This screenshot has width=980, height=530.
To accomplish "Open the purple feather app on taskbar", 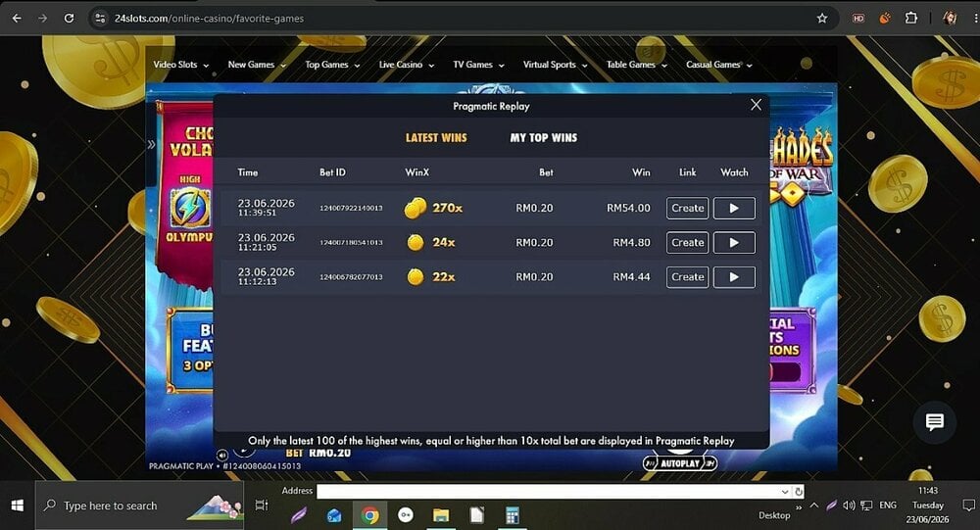I will point(299,515).
